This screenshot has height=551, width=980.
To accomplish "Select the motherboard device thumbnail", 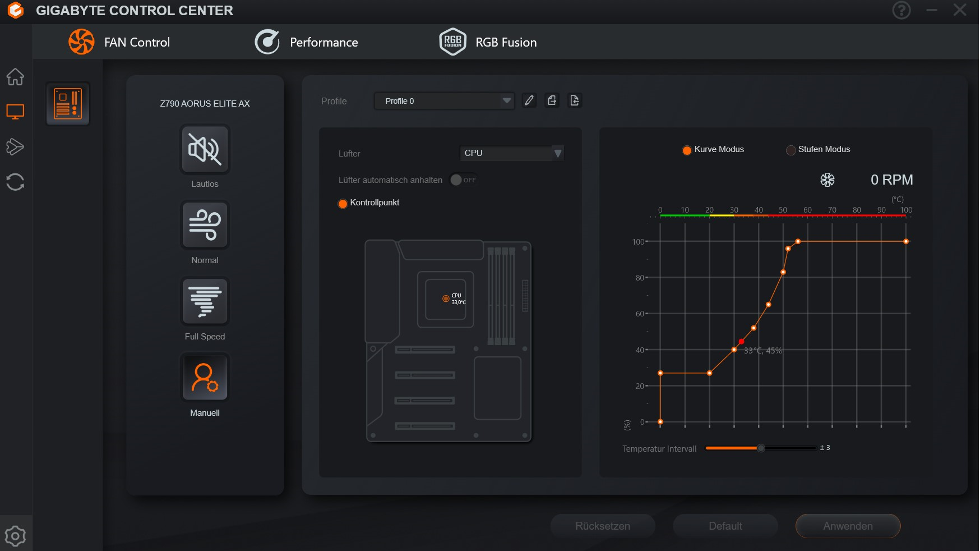I will point(68,104).
